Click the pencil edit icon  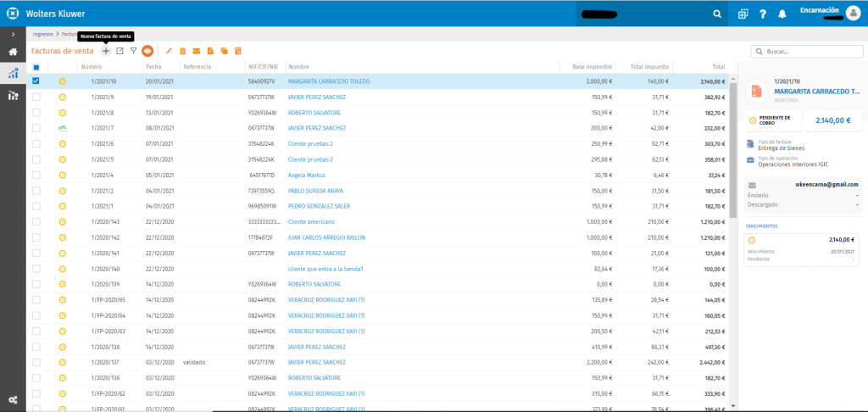point(169,52)
